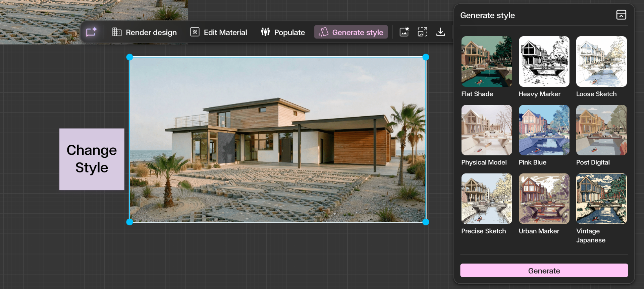Select the Precise Sketch style
Screen dimensions: 644x289
coord(486,199)
